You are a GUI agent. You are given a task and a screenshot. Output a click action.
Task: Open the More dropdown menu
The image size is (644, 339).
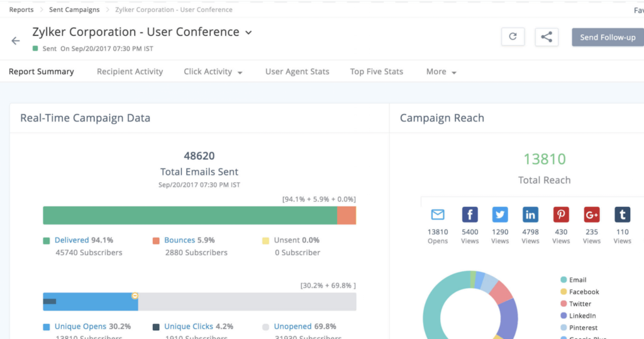click(x=441, y=72)
